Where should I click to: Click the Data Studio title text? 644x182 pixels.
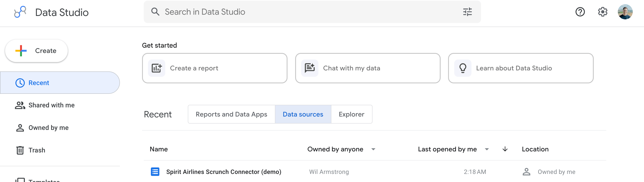pyautogui.click(x=62, y=13)
